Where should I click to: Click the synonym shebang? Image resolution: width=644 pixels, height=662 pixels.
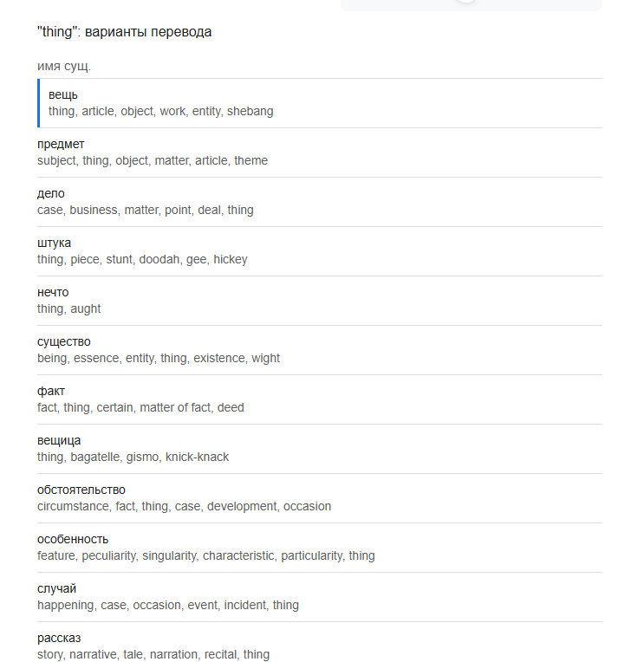point(250,112)
